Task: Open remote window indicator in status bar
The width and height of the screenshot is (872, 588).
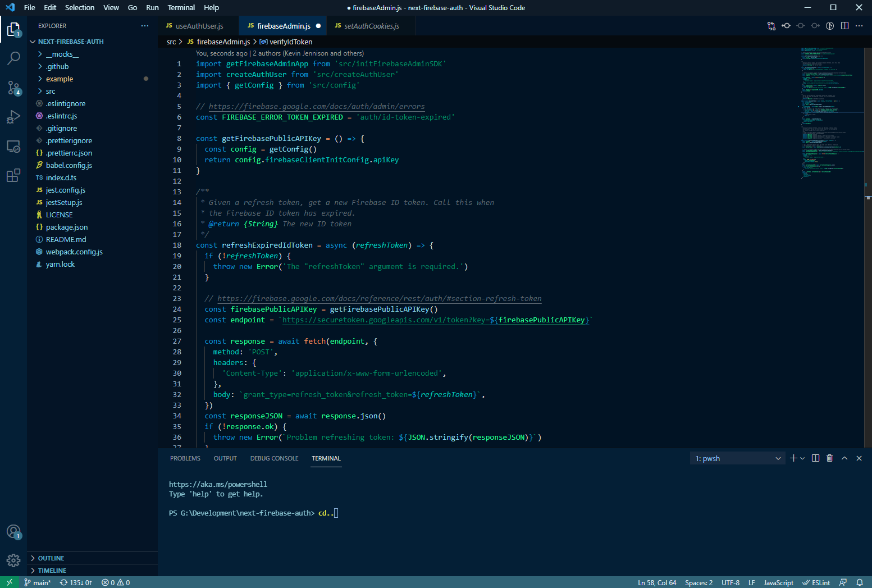Action: 10,582
